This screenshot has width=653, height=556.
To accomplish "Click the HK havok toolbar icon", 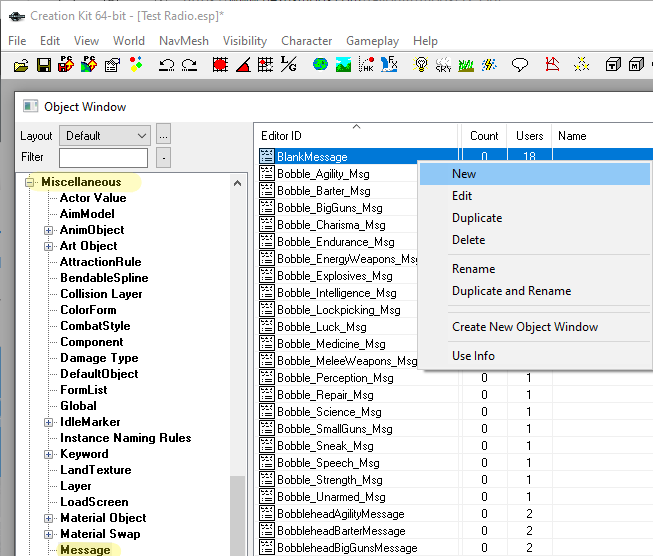I will (366, 65).
